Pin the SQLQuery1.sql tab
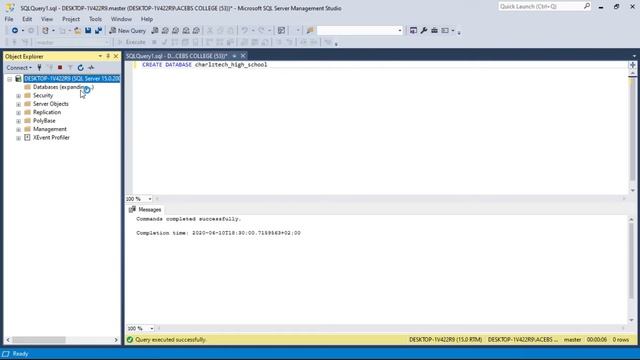640x360 pixels. pyautogui.click(x=234, y=56)
